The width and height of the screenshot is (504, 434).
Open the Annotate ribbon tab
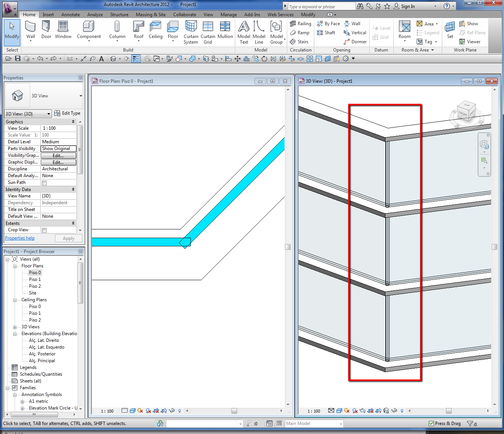click(70, 15)
